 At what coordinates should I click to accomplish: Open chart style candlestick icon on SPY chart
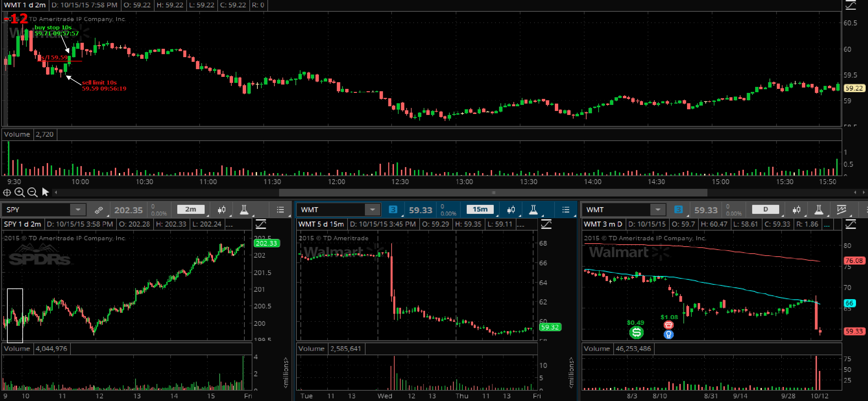tap(221, 210)
